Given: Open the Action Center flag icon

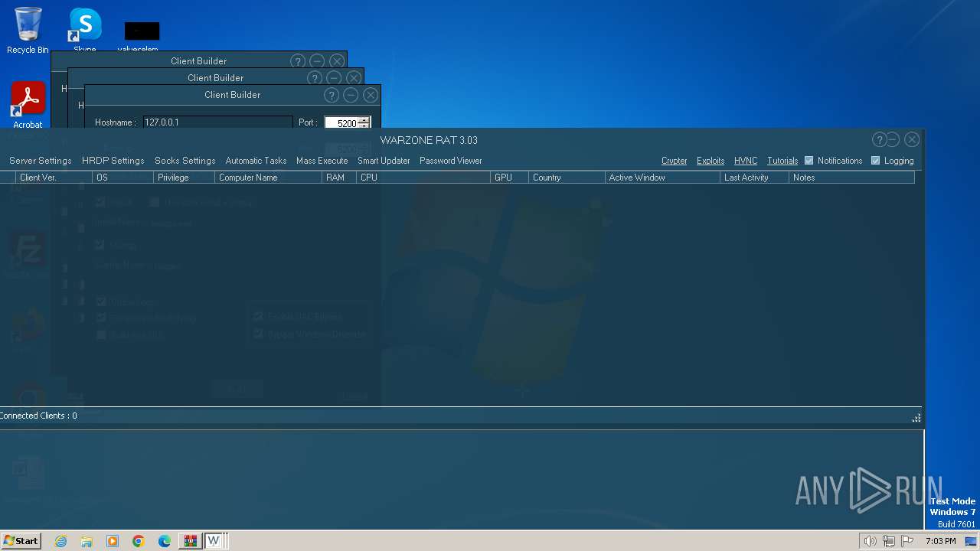Looking at the screenshot, I should 907,541.
